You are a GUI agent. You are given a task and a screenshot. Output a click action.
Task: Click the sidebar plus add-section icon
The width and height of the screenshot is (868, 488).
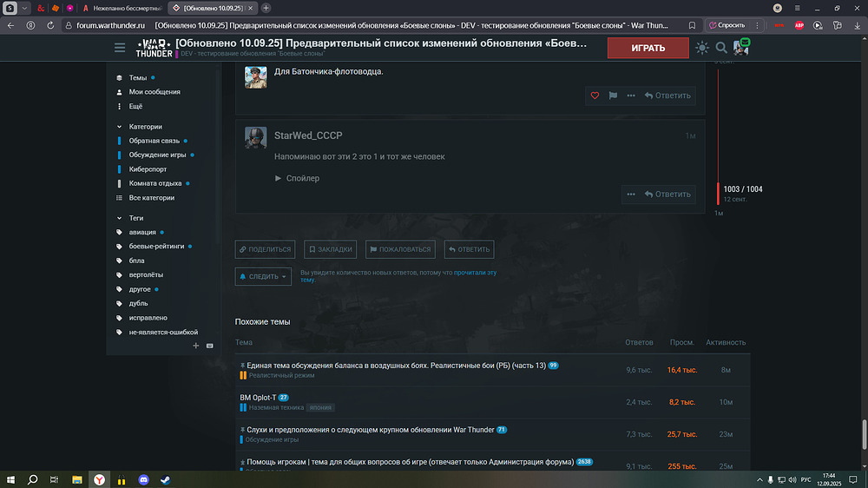pos(195,346)
